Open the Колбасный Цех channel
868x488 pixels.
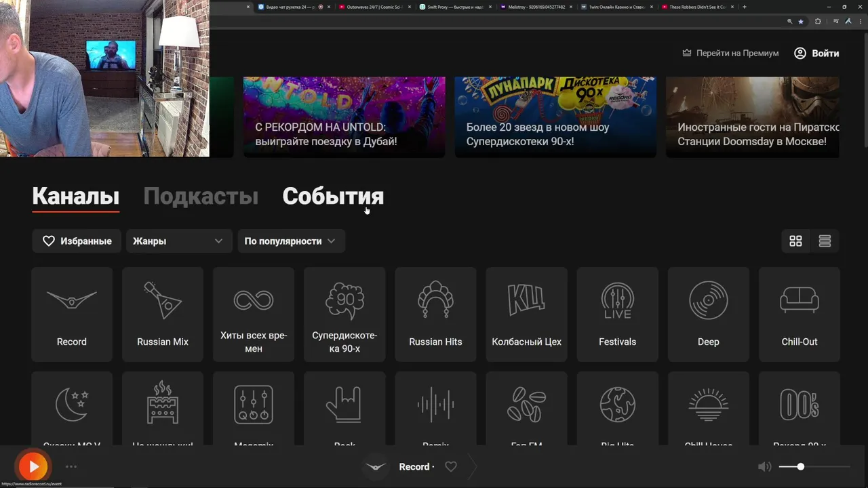(x=526, y=314)
